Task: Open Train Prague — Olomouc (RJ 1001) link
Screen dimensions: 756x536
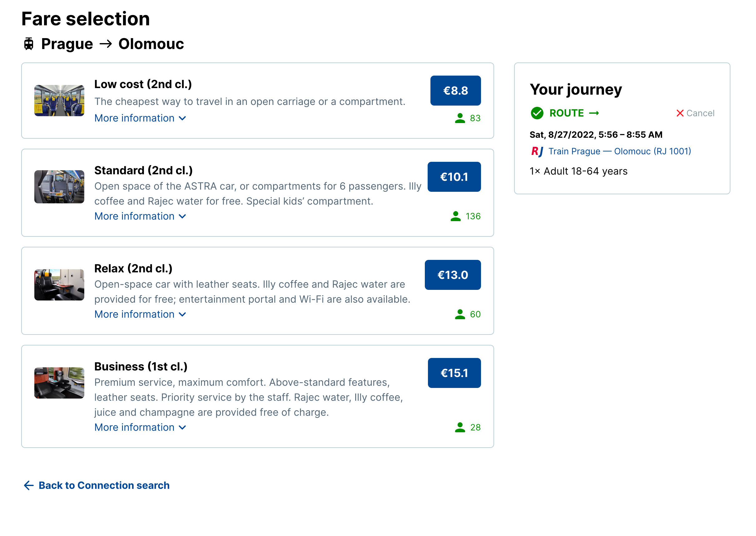Action: (x=620, y=151)
